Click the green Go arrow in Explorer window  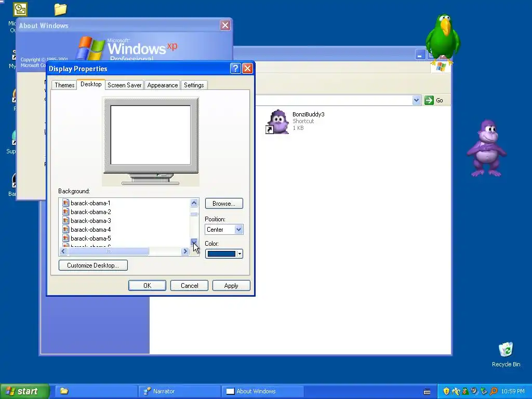tap(429, 100)
